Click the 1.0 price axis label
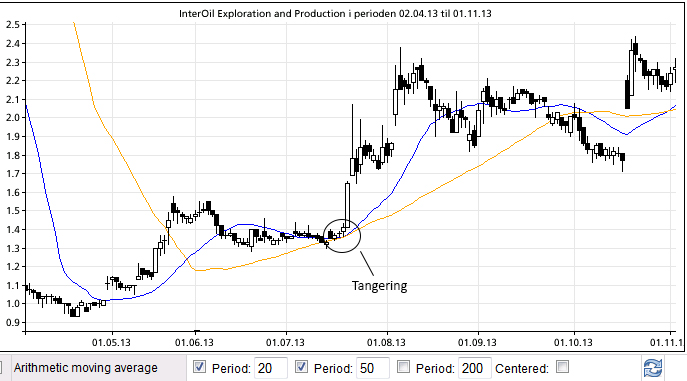This screenshot has width=687, height=381. [x=13, y=303]
